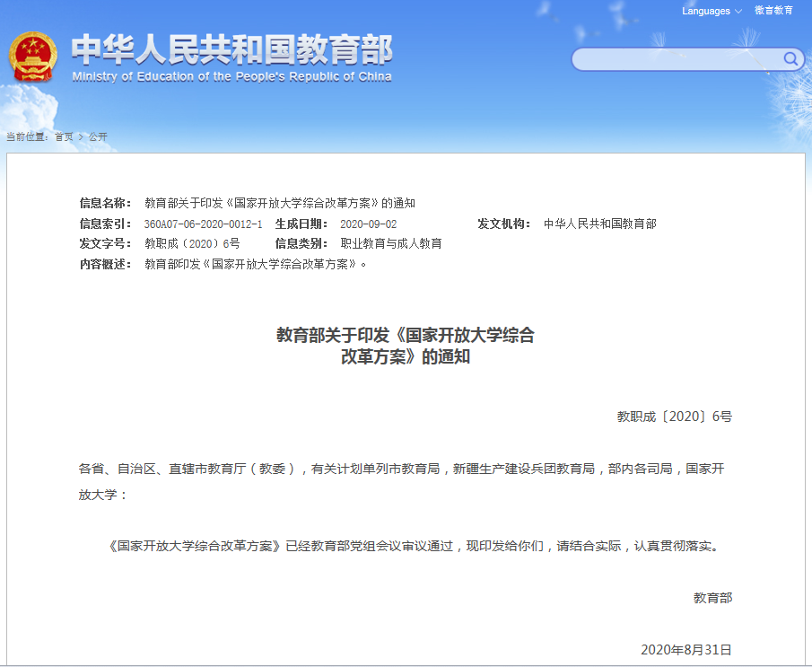Click the search magnifier icon
Image resolution: width=812 pixels, height=667 pixels.
tap(790, 59)
